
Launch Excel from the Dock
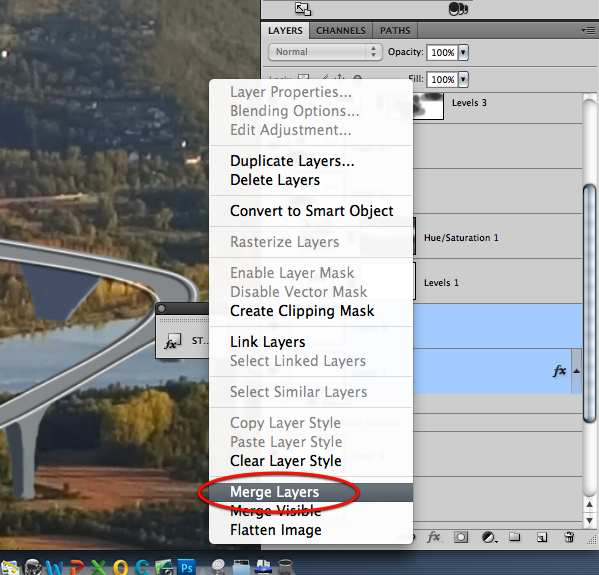pos(98,567)
